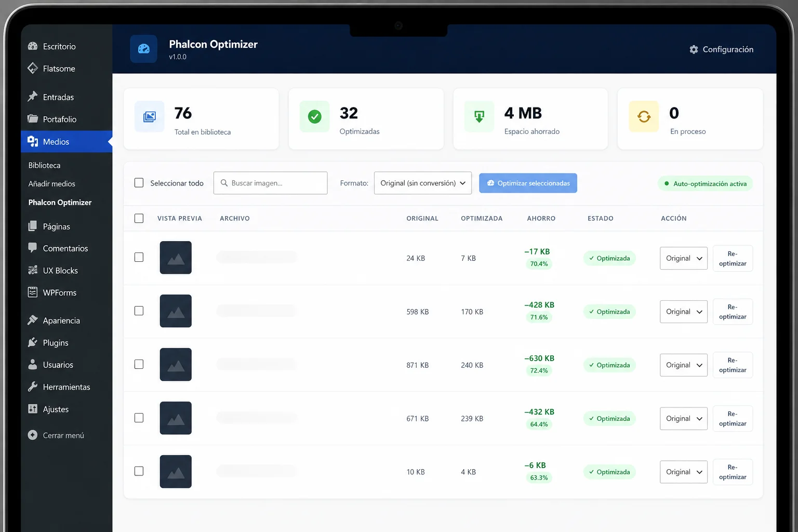This screenshot has height=532, width=798.
Task: Click the Entradas pushpin icon
Action: point(33,97)
